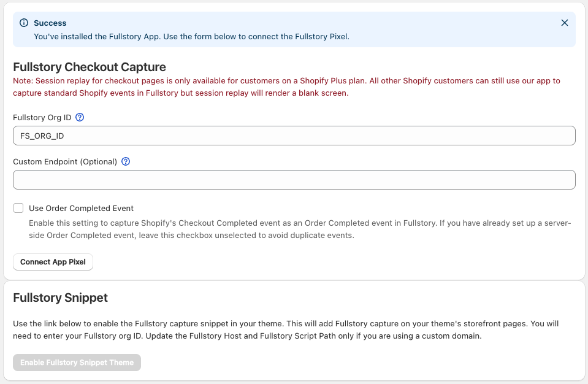Image resolution: width=588 pixels, height=384 pixels.
Task: Click Enable Fullstory Snippet Theme button
Action: point(77,363)
